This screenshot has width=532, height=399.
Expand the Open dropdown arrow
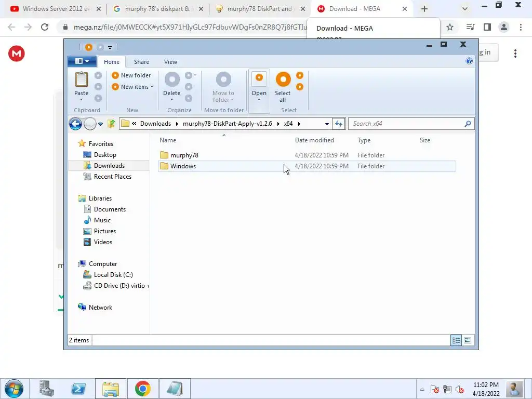point(259,99)
